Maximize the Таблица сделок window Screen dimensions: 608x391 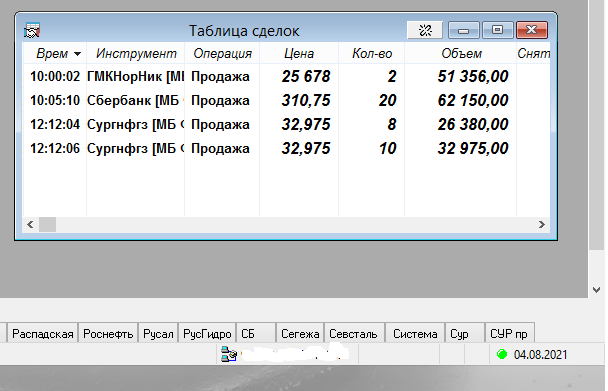[497, 30]
